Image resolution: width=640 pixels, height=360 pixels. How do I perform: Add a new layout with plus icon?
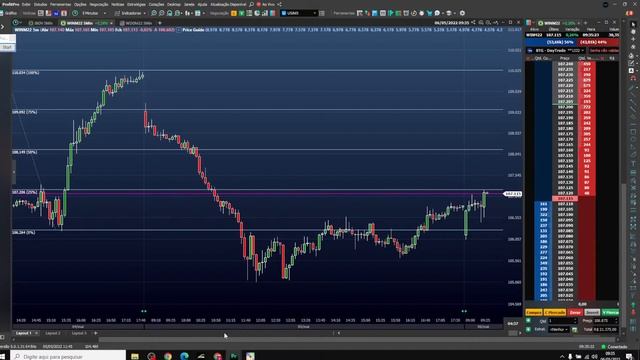(96, 333)
